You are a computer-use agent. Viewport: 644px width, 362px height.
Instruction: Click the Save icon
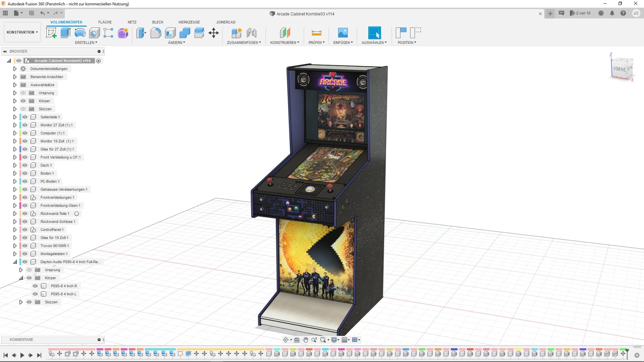[31, 13]
